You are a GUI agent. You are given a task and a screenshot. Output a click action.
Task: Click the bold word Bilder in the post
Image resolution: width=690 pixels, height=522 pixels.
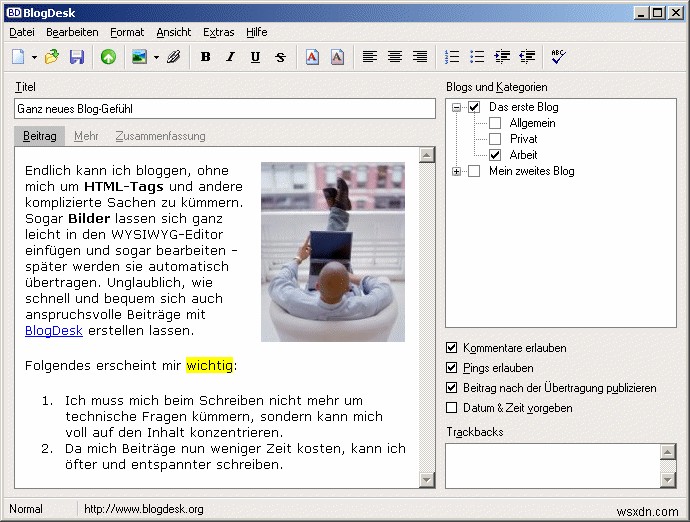pyautogui.click(x=89, y=219)
